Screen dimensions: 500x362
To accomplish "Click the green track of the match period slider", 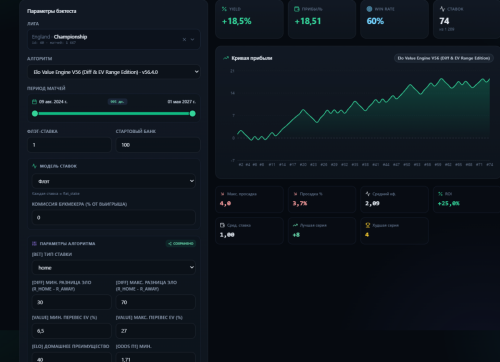I will point(114,114).
